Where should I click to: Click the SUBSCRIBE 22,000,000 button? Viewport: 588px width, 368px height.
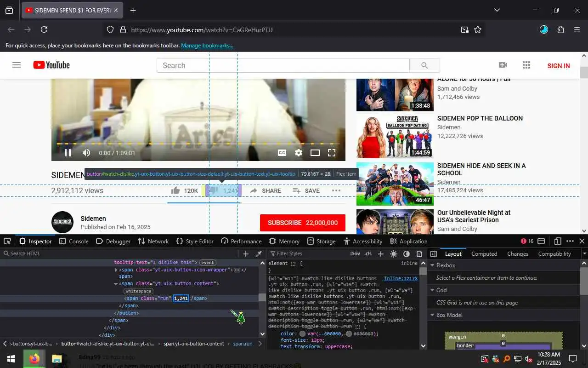point(303,223)
